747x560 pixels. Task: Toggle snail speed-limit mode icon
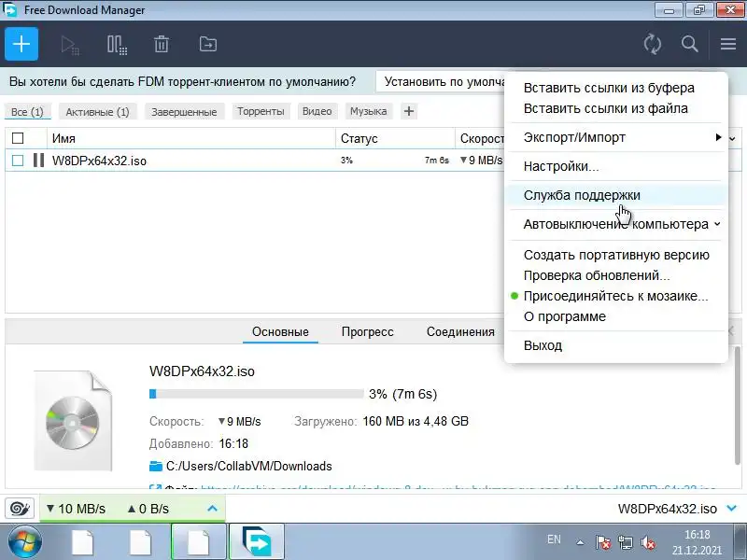tap(20, 509)
